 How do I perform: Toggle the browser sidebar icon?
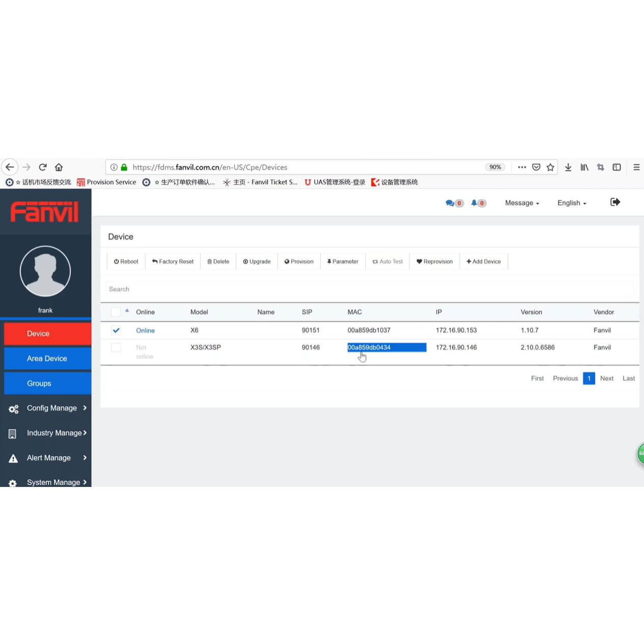point(616,167)
